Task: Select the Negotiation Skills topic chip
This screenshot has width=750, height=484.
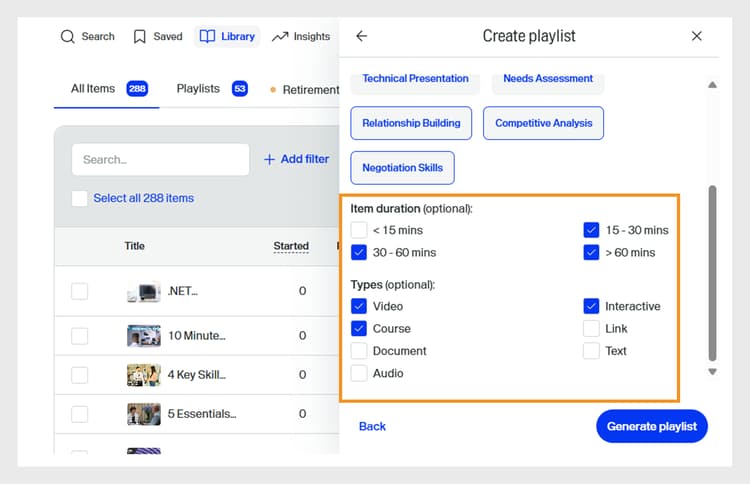Action: (x=402, y=168)
